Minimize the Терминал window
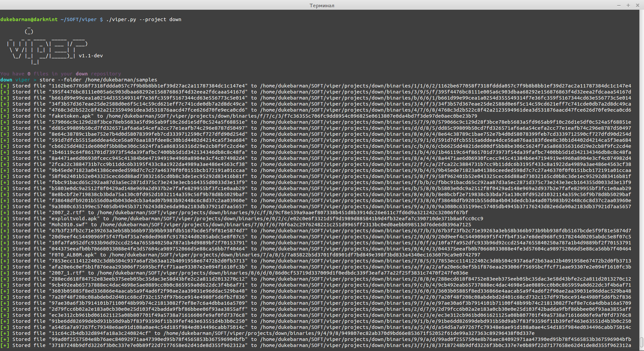 click(x=619, y=5)
